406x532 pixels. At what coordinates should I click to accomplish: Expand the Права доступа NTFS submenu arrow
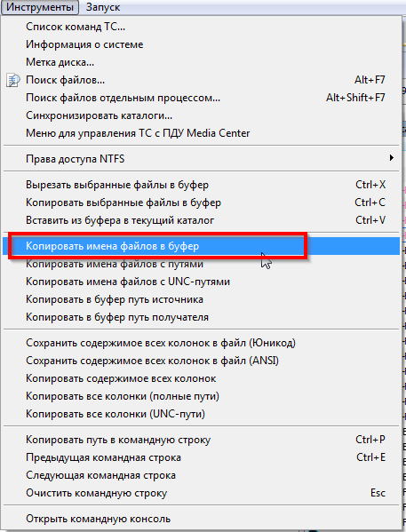click(392, 158)
